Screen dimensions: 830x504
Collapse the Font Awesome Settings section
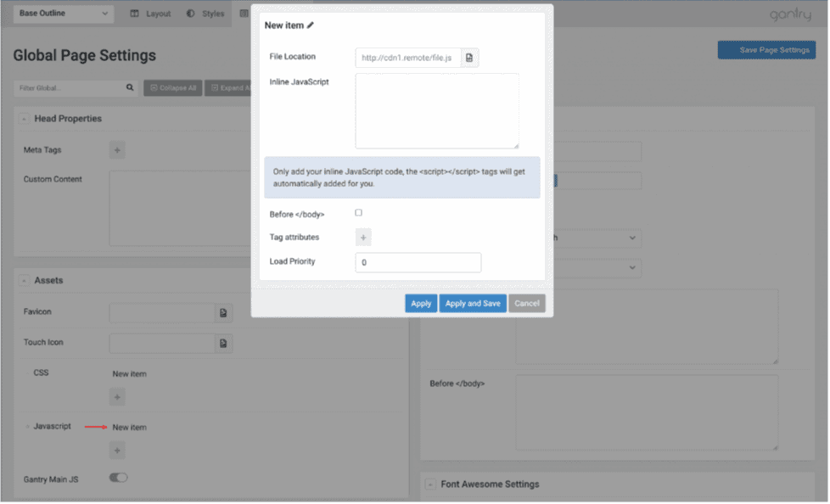(430, 485)
